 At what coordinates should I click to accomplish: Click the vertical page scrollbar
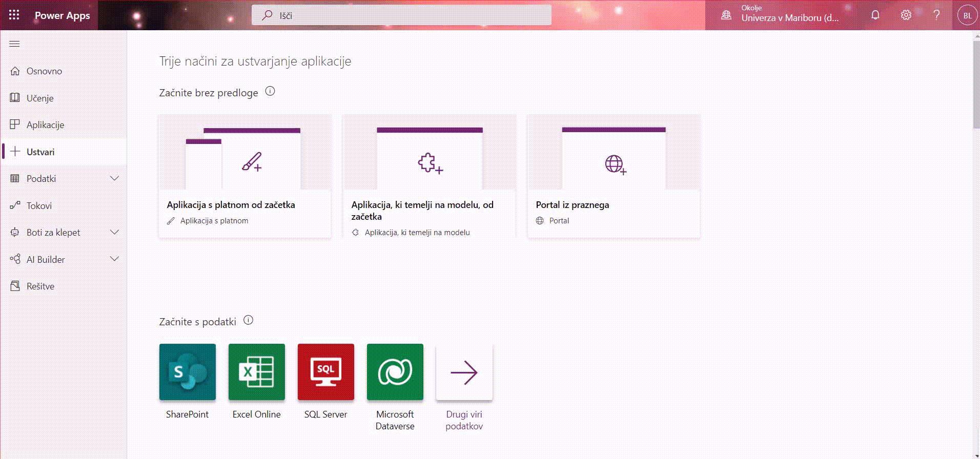[x=976, y=85]
